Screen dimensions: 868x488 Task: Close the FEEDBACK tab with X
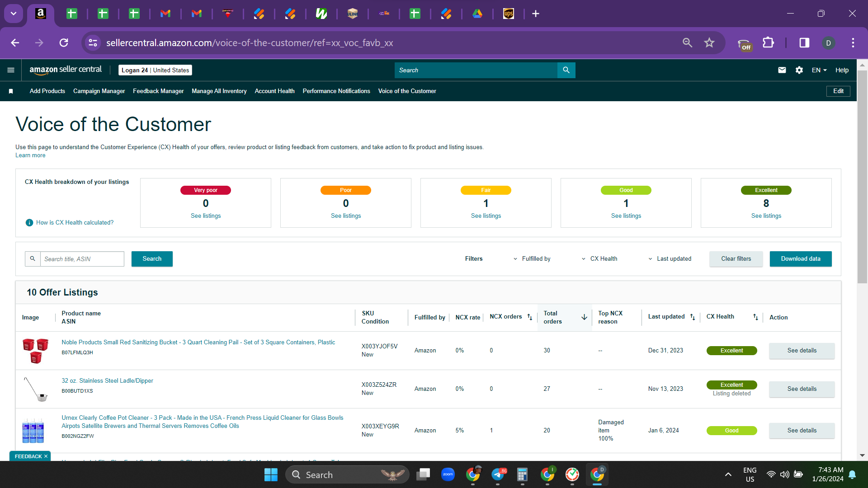[46, 456]
